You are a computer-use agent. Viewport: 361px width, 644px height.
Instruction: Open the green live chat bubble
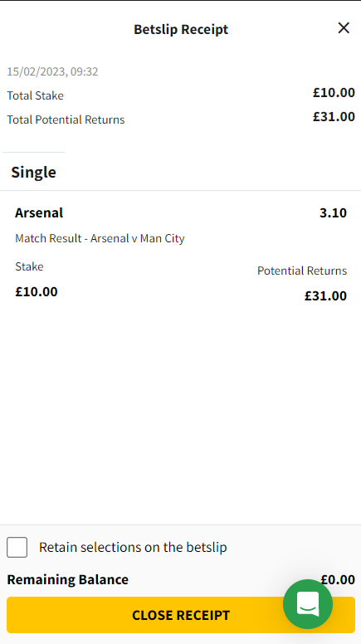[308, 604]
